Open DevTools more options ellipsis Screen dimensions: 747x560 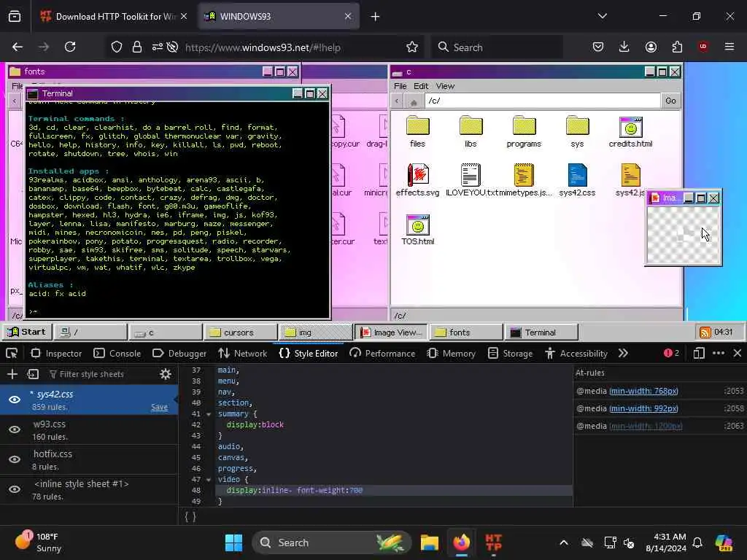[x=719, y=354]
